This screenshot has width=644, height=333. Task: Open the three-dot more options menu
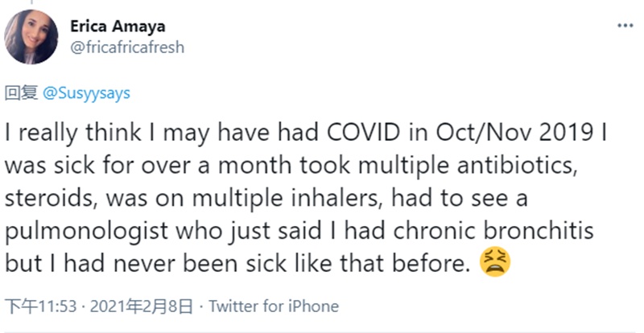point(625,26)
